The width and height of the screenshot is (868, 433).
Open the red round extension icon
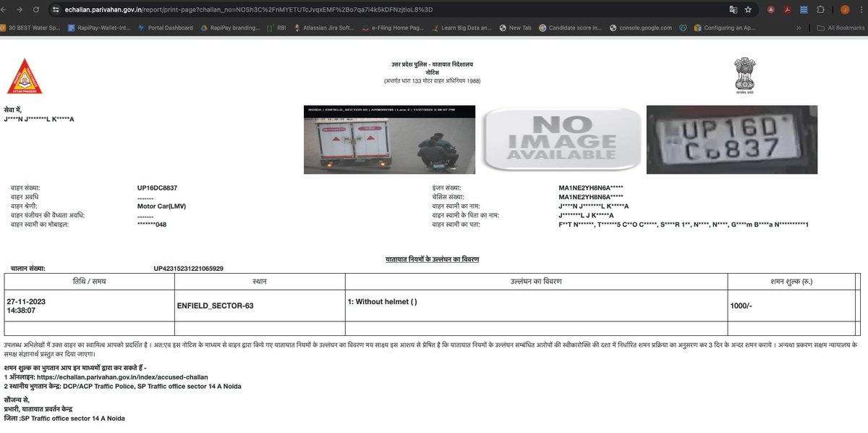pos(772,9)
